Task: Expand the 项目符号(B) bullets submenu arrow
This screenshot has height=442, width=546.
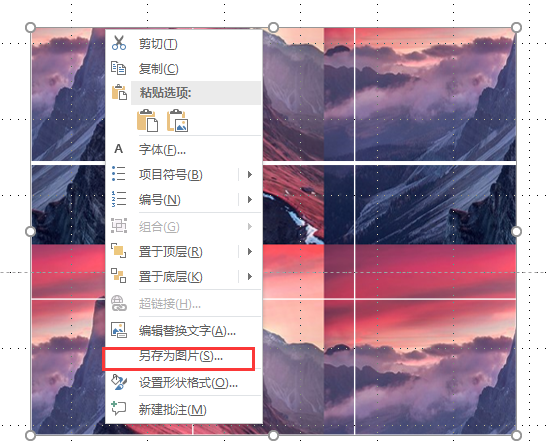Action: (x=250, y=175)
